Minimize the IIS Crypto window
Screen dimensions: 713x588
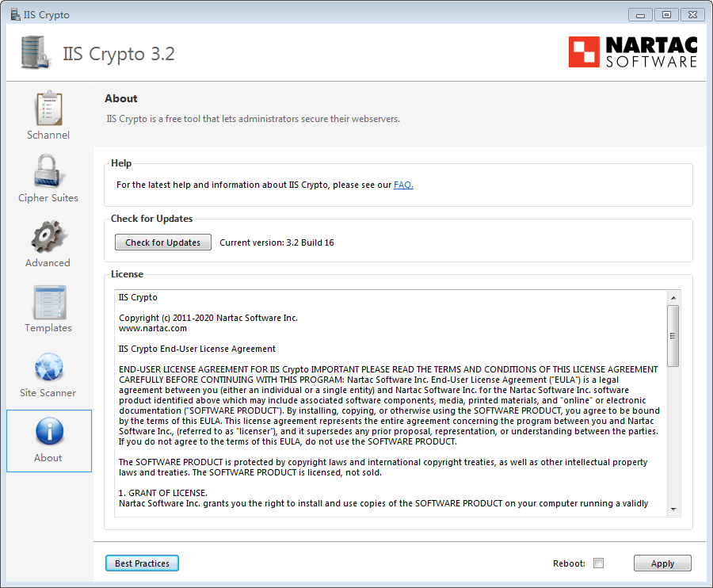640,14
